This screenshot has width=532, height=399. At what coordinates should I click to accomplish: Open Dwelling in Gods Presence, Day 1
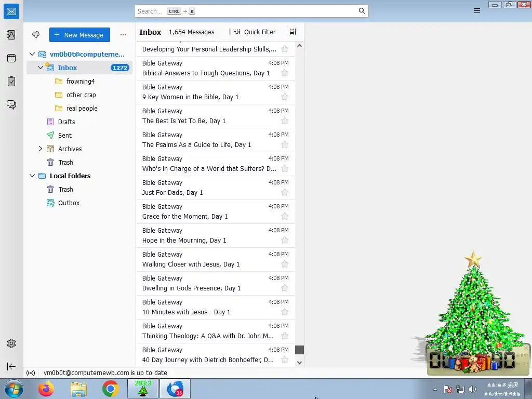point(216,283)
